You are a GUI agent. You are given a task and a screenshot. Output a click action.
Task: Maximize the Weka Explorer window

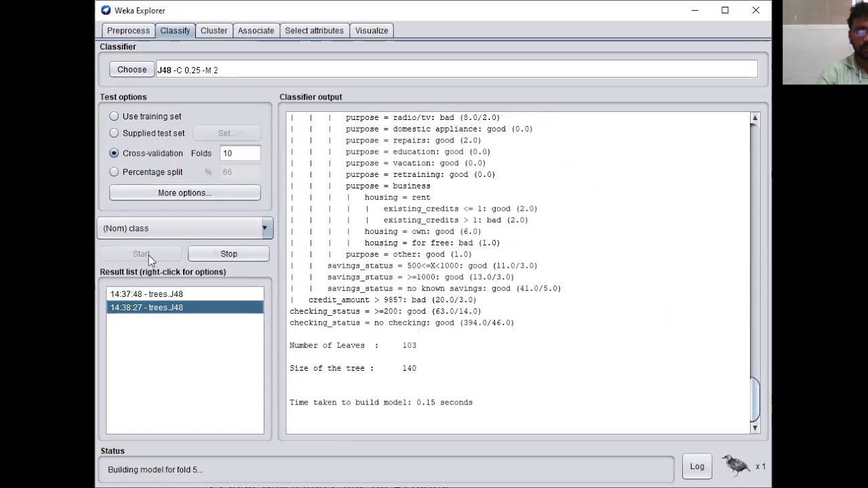pyautogui.click(x=725, y=10)
